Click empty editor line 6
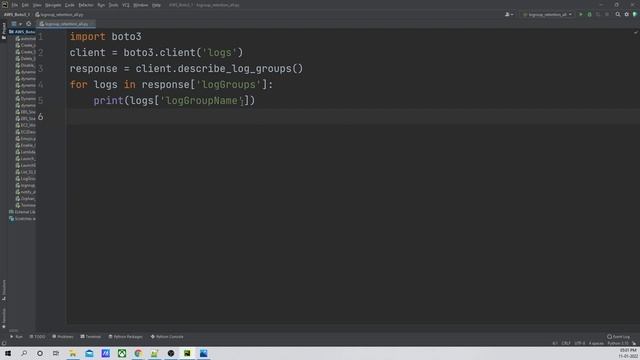 pos(353,117)
